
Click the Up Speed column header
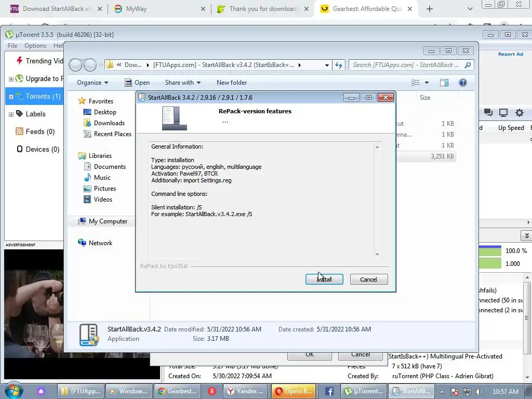tap(511, 128)
